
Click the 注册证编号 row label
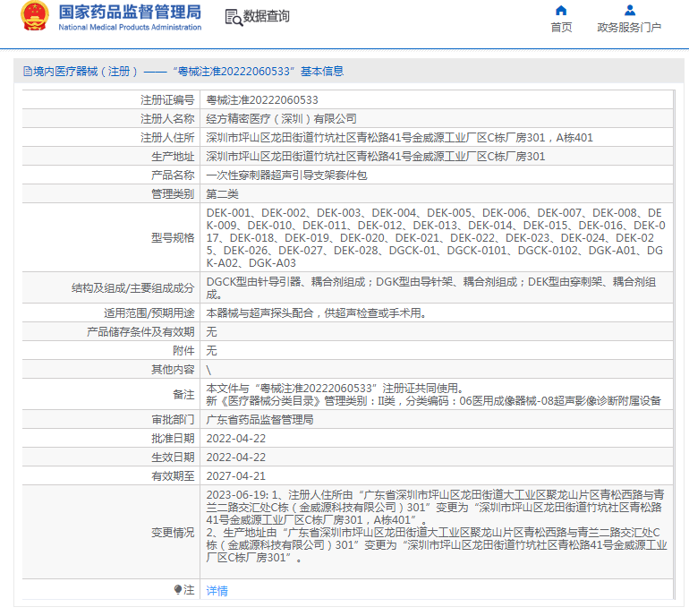coord(167,100)
